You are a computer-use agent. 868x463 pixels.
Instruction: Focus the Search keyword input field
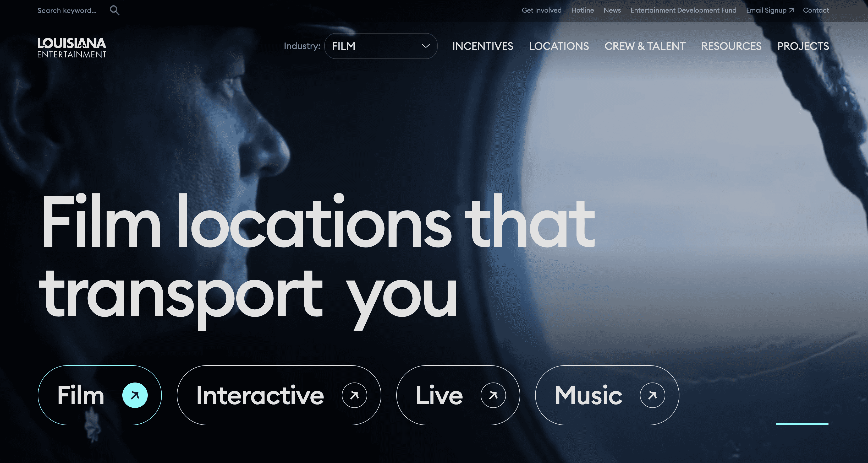click(67, 10)
